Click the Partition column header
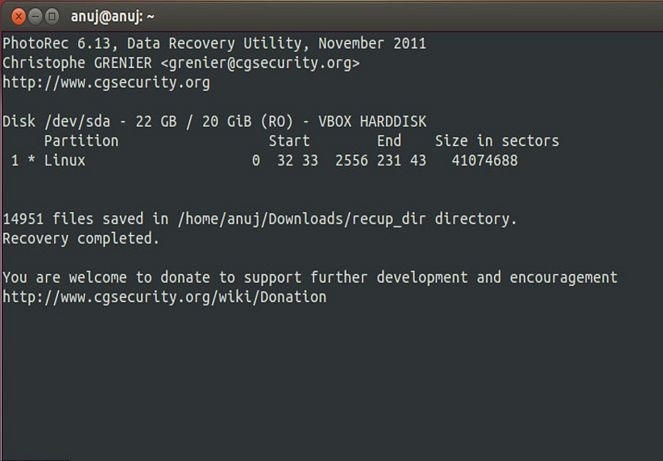 [x=81, y=141]
